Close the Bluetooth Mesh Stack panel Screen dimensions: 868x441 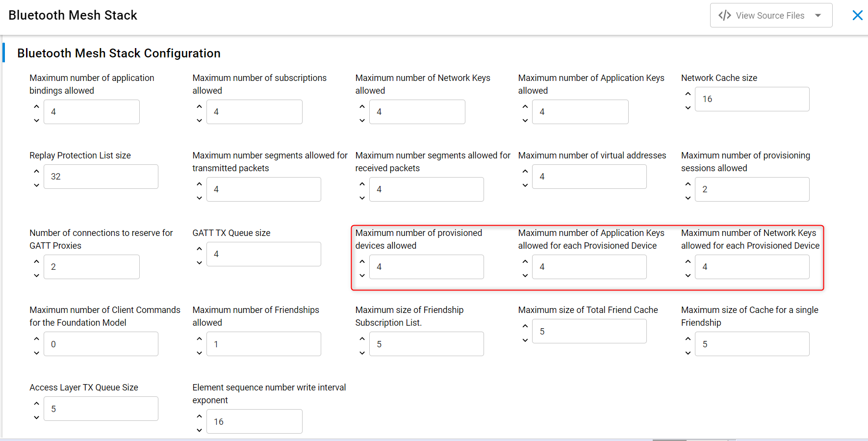click(857, 15)
